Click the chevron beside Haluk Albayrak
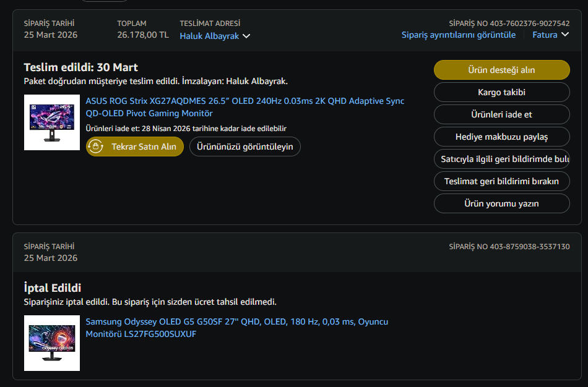The height and width of the screenshot is (387, 588). [246, 36]
